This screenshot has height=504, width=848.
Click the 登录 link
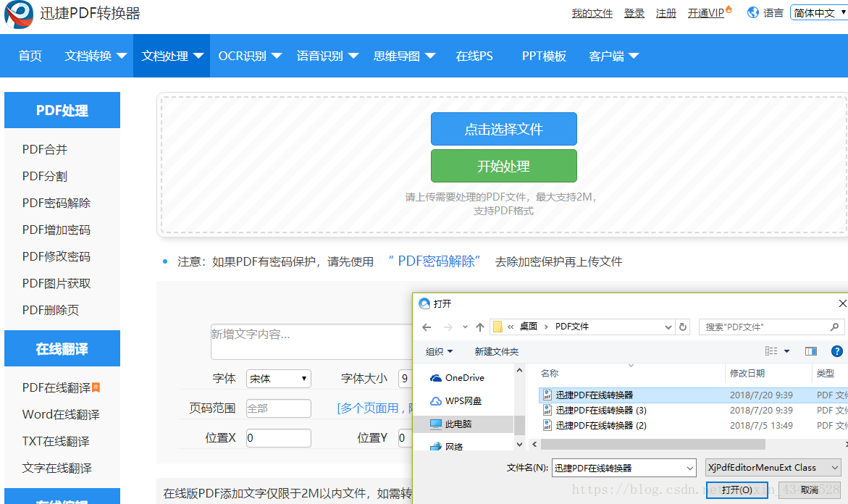[634, 13]
